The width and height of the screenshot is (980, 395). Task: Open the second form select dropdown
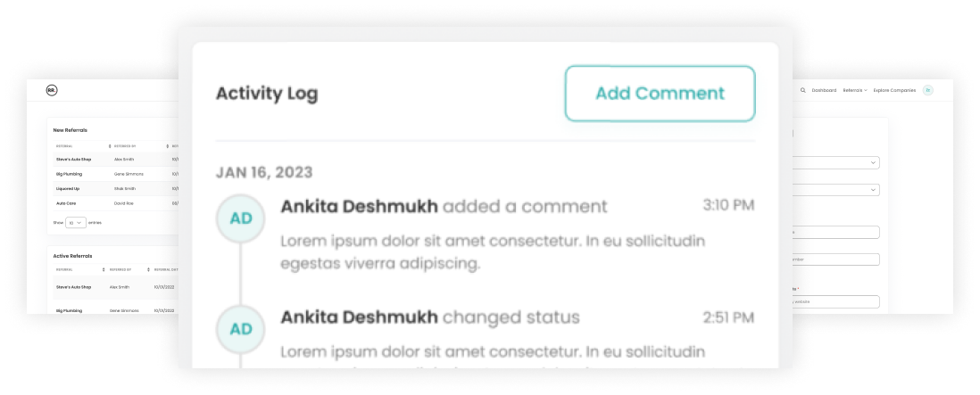pos(835,190)
